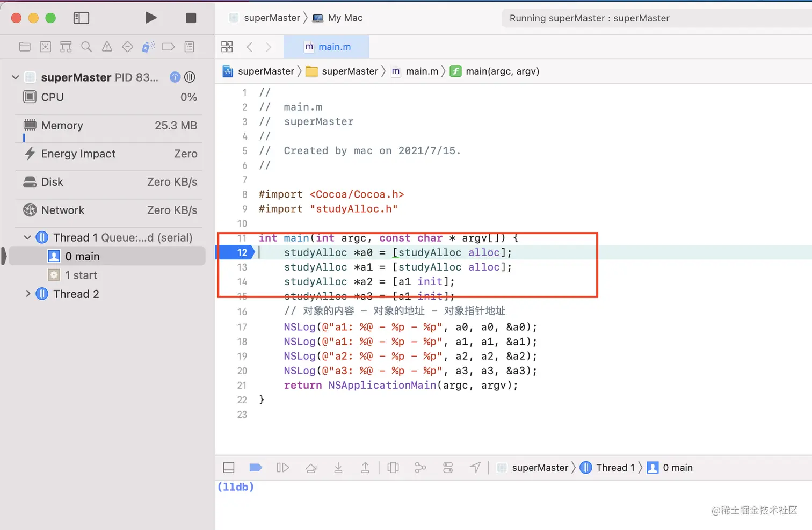812x530 pixels.
Task: Click the Running superMaster activity status
Action: 589,18
